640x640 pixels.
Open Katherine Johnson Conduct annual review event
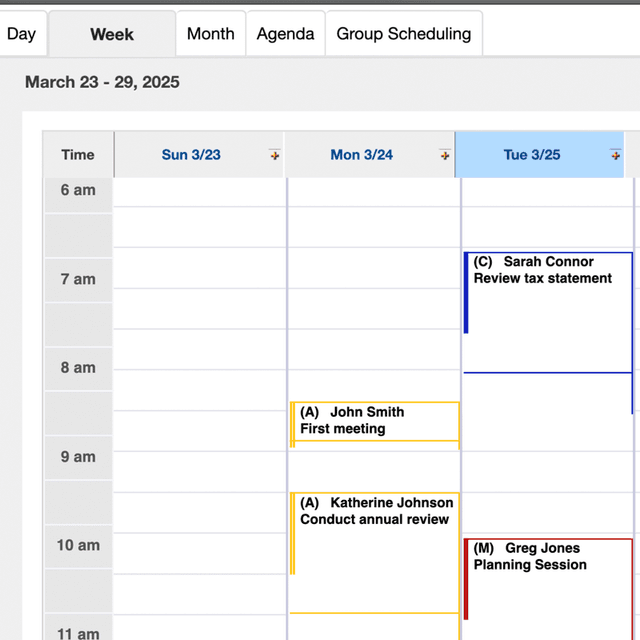click(375, 553)
